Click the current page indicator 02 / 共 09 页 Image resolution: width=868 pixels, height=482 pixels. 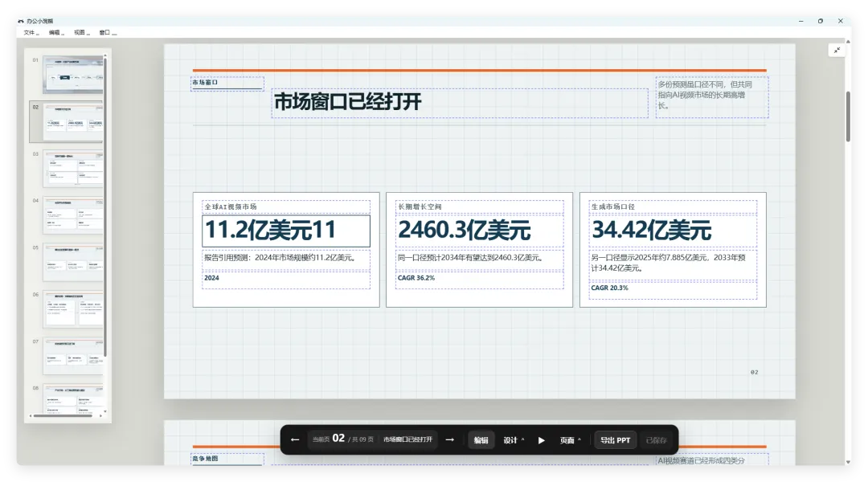[x=342, y=439]
